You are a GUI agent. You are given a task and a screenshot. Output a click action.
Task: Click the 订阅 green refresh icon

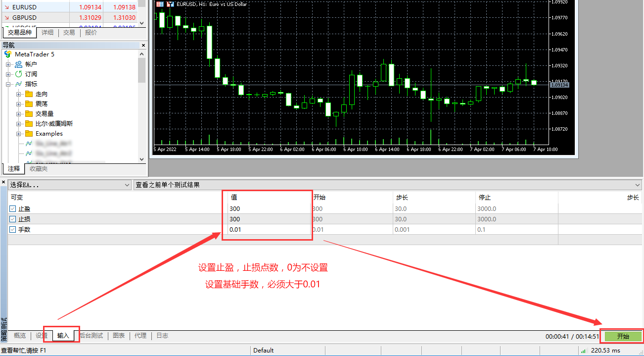pos(18,74)
